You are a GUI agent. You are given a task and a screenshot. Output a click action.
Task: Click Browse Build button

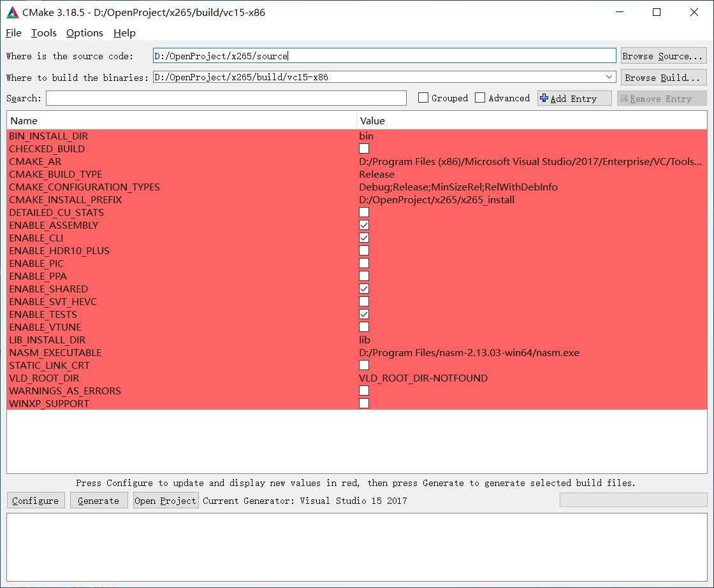click(x=664, y=77)
